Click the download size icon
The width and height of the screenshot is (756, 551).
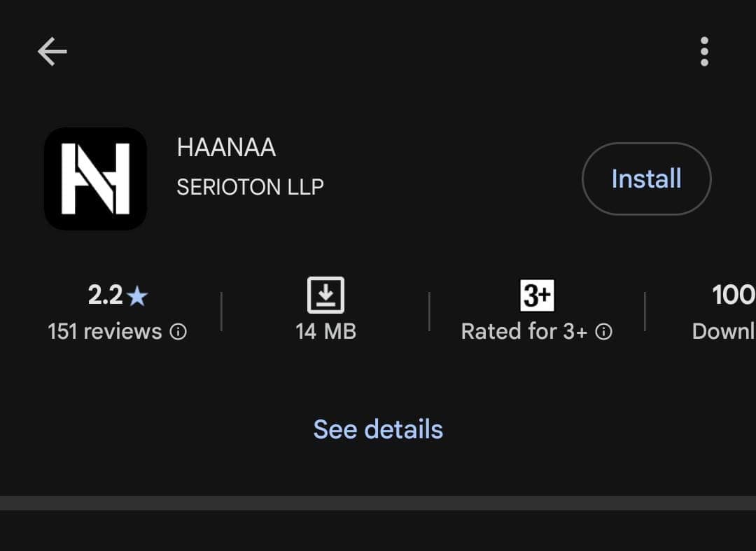325,295
